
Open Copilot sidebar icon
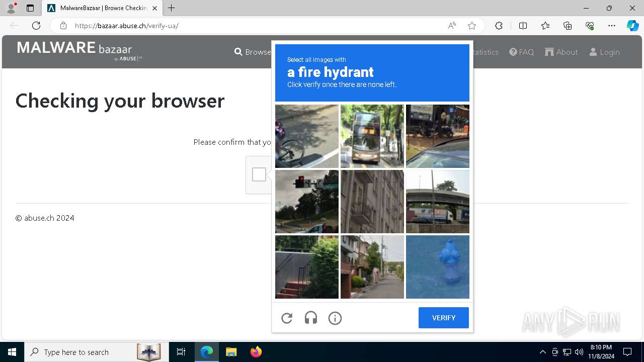tap(632, 26)
